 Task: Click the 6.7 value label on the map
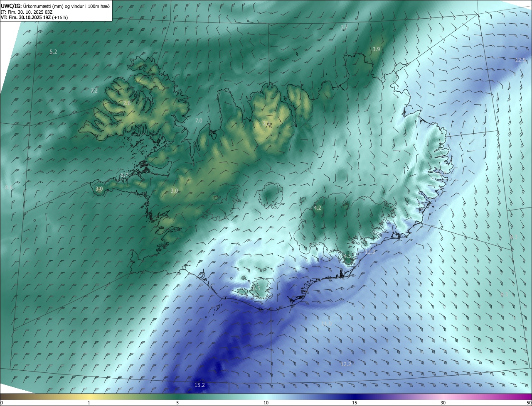[124, 176]
